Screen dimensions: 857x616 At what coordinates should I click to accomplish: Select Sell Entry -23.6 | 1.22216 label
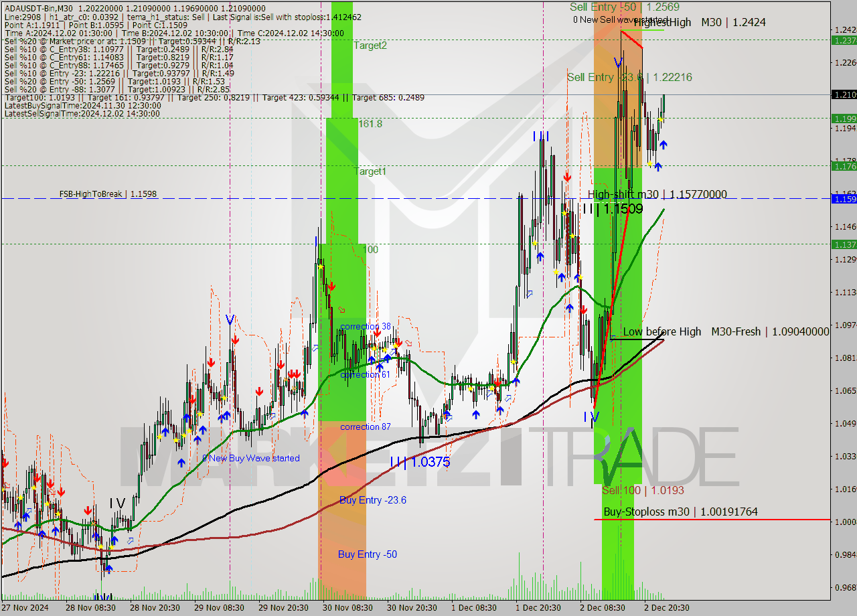[629, 78]
